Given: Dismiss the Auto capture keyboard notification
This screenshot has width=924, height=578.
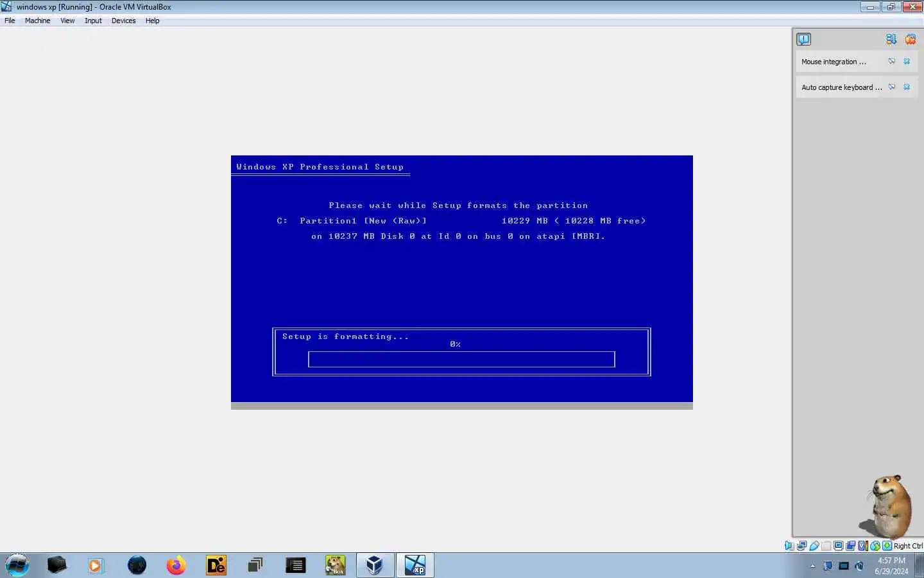Looking at the screenshot, I should tap(907, 87).
